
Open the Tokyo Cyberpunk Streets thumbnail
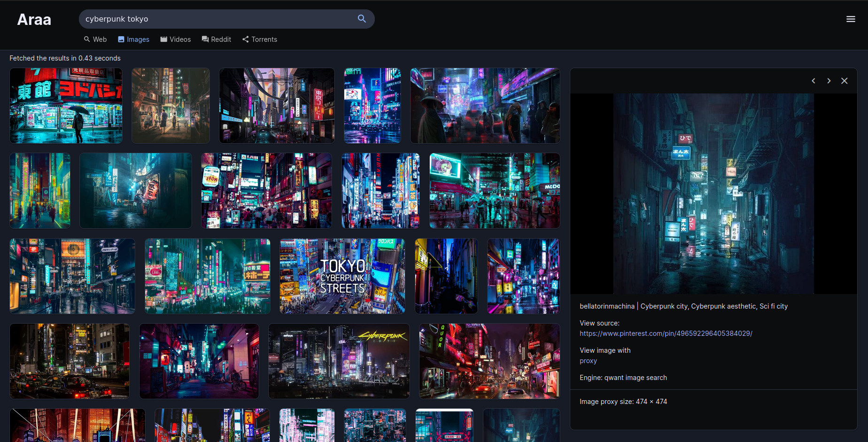[342, 276]
